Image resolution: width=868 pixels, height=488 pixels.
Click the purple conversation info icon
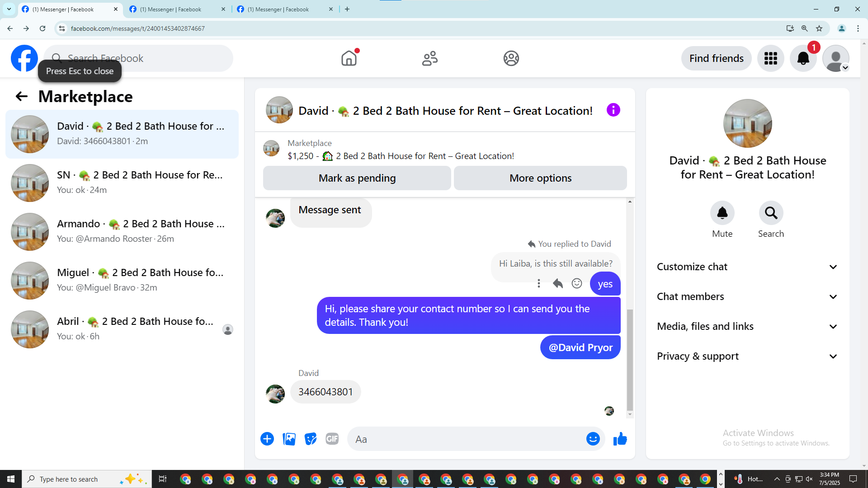613,110
